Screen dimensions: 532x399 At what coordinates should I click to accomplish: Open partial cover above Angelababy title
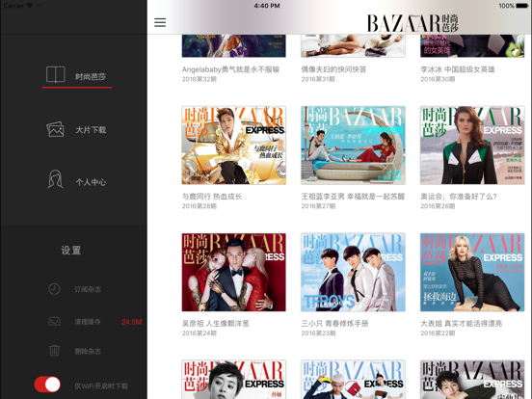pos(234,46)
